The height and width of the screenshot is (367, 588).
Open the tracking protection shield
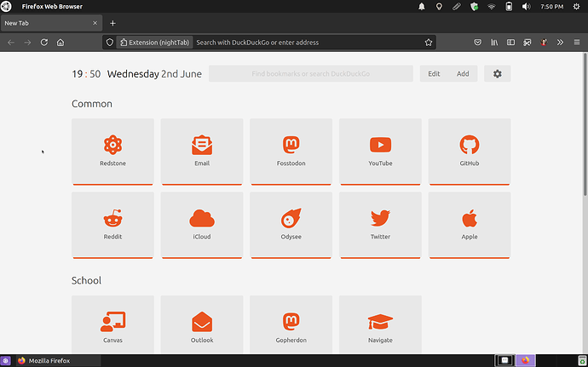point(109,43)
